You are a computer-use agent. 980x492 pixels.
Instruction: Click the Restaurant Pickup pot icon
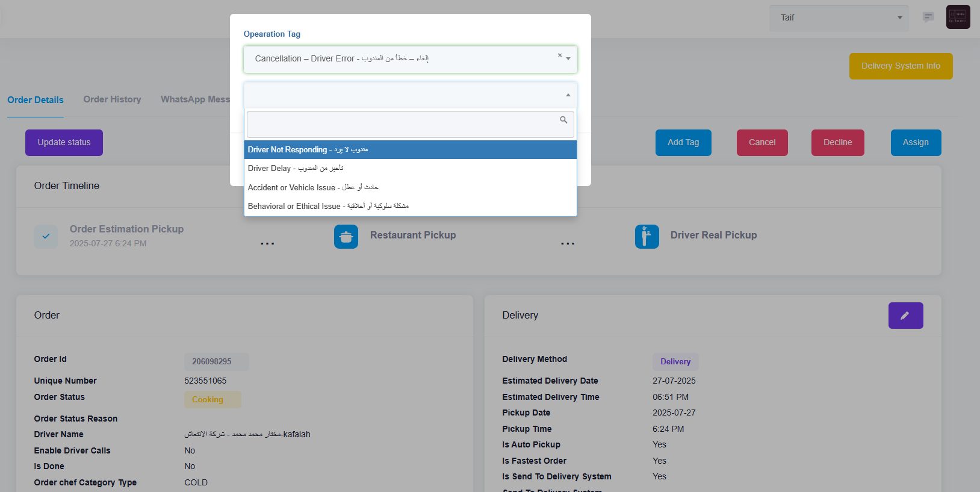click(x=346, y=237)
